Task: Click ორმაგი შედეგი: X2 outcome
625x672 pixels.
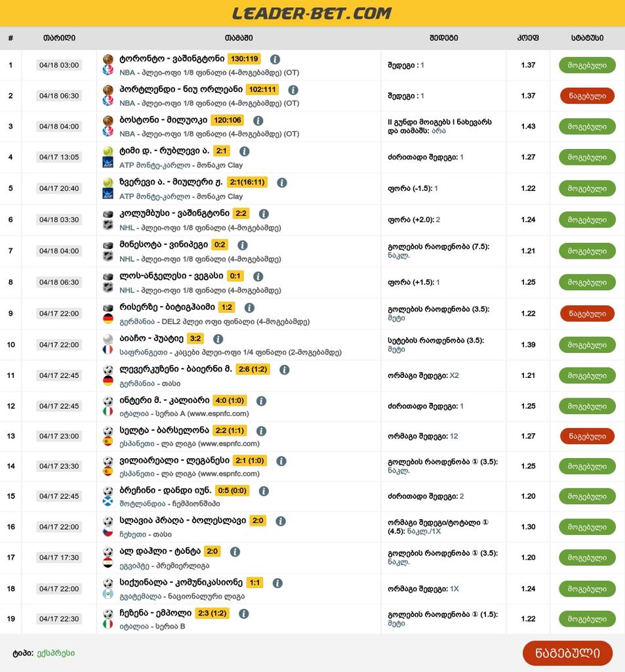Action: tap(423, 376)
